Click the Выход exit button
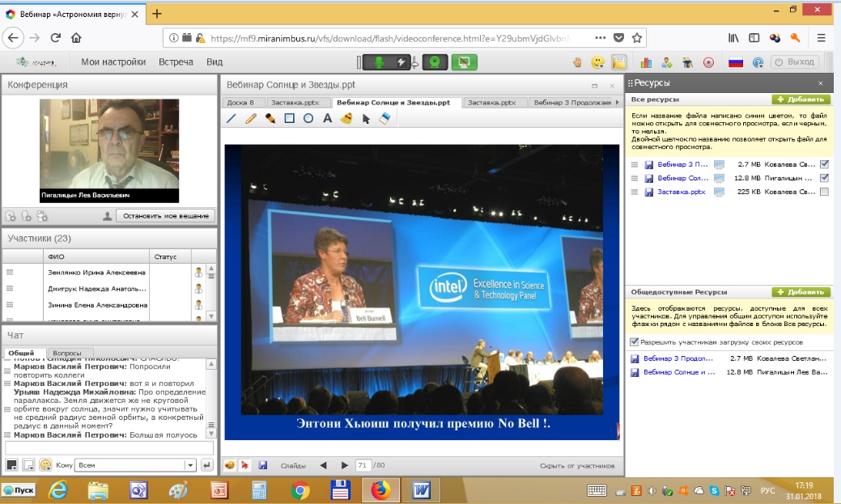841x504 pixels. pos(795,62)
